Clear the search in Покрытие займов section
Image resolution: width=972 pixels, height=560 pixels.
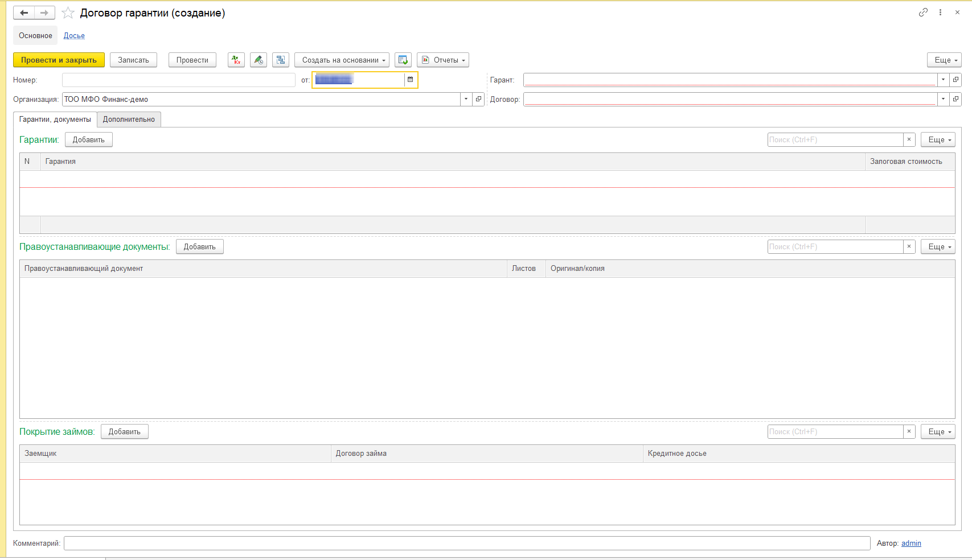tap(909, 431)
